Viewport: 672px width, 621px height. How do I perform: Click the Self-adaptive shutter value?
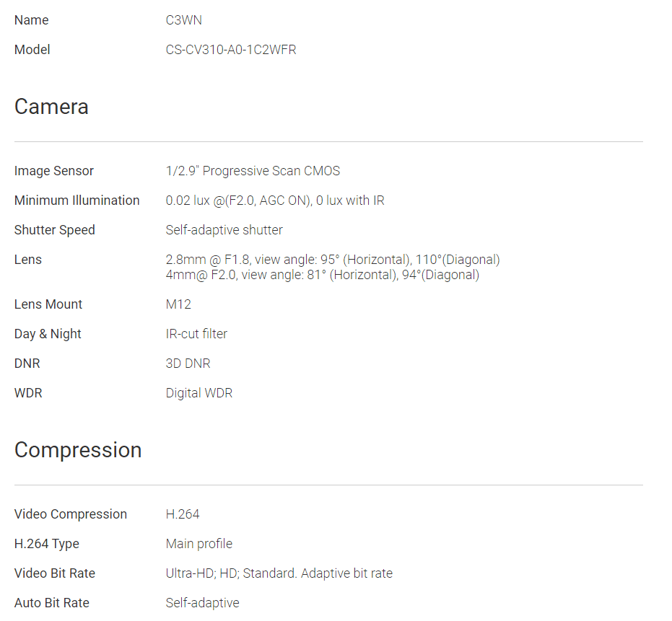click(x=224, y=230)
